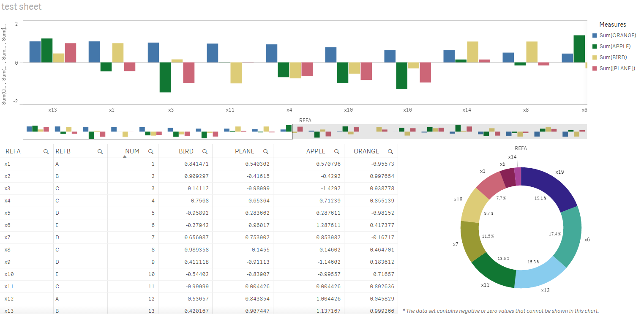The height and width of the screenshot is (317, 644).
Task: Select yellow BIRD bar for x11
Action: tap(236, 73)
